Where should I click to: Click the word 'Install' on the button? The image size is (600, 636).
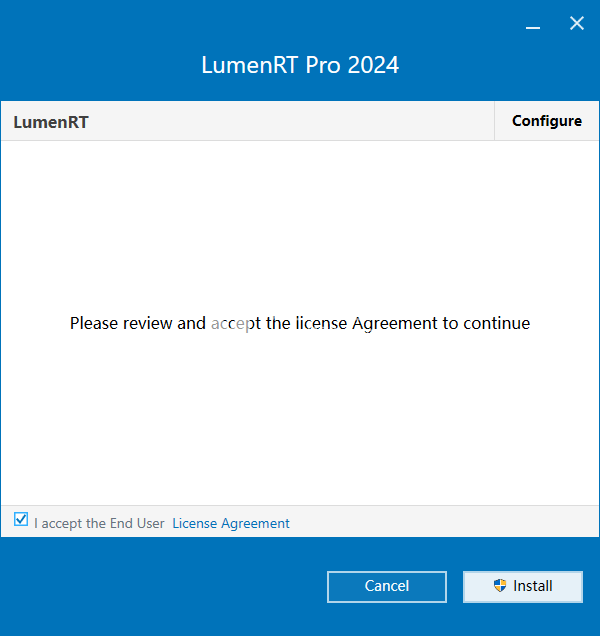click(533, 586)
